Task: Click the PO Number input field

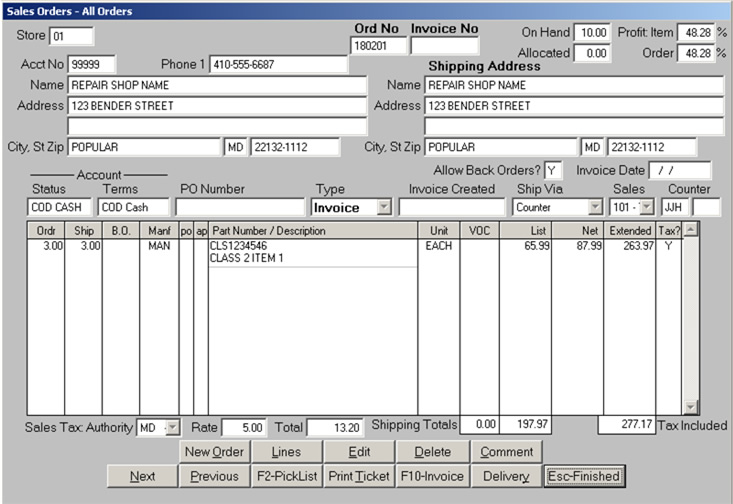Action: [x=240, y=207]
